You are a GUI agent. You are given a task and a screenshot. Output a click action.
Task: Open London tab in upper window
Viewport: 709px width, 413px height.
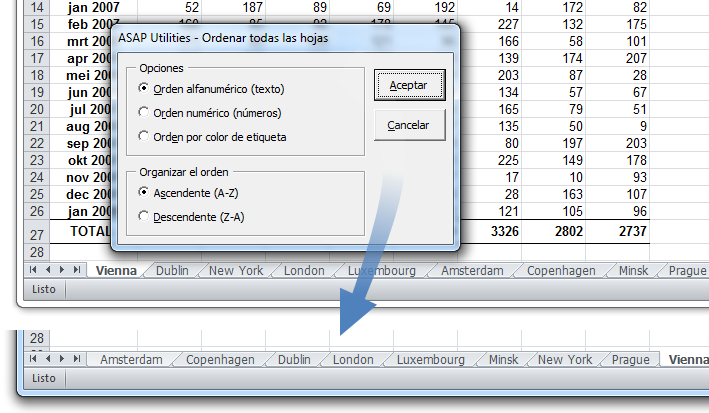pos(304,271)
